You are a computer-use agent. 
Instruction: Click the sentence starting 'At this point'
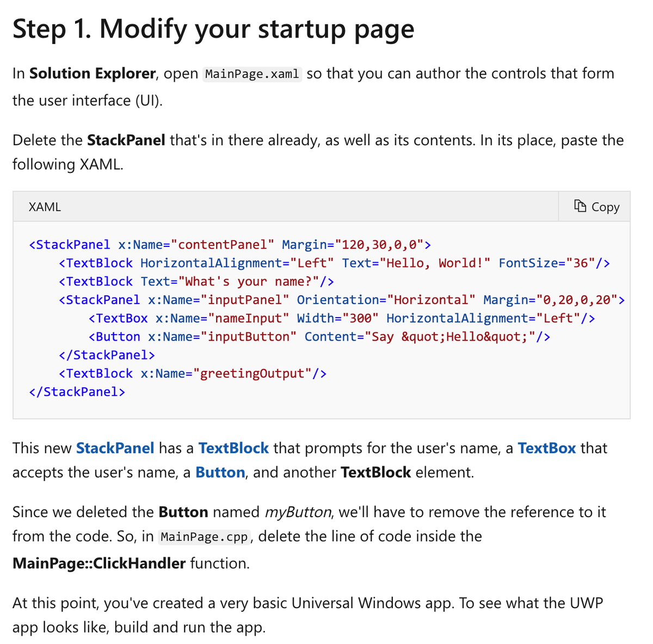click(x=308, y=615)
